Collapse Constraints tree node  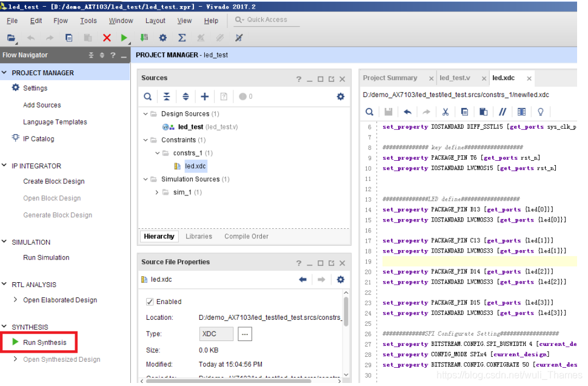[x=145, y=140]
